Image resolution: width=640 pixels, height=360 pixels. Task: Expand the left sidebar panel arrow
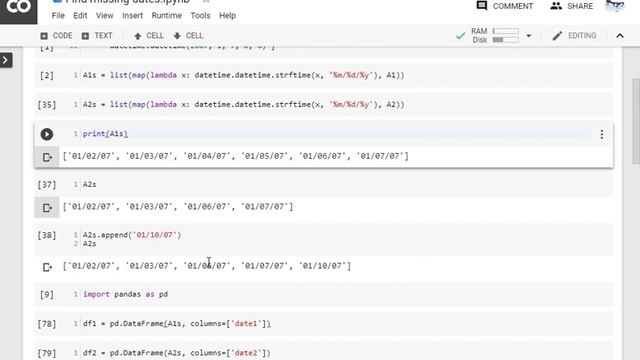(x=6, y=60)
